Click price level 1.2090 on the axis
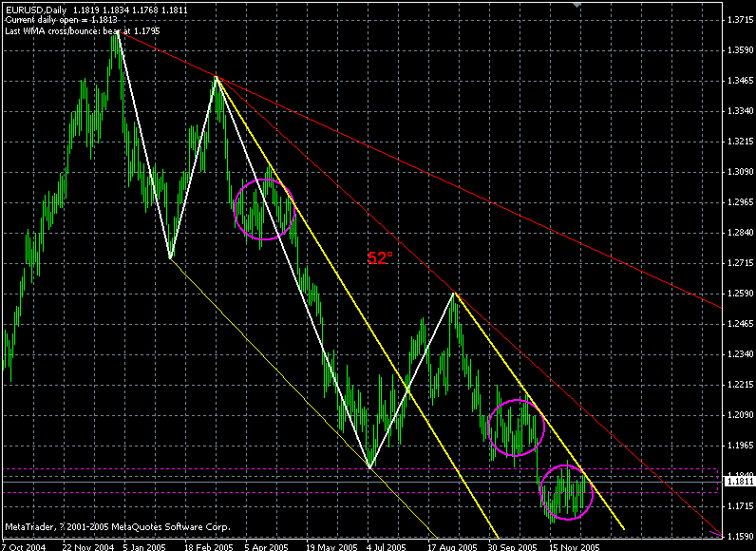This screenshot has width=756, height=551. (x=740, y=414)
